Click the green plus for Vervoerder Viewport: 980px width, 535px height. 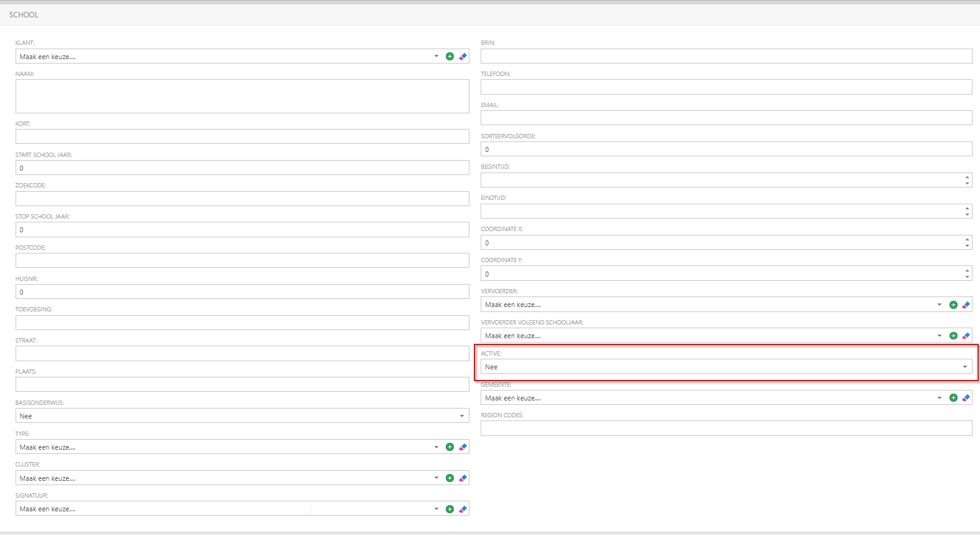coord(953,305)
